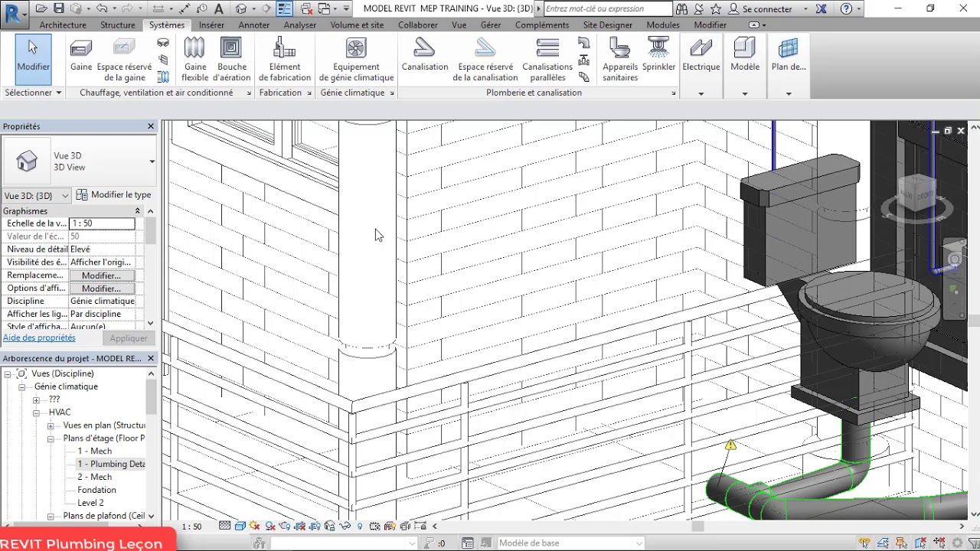Toggle reveal hidden elements lightbulb icon

360,526
